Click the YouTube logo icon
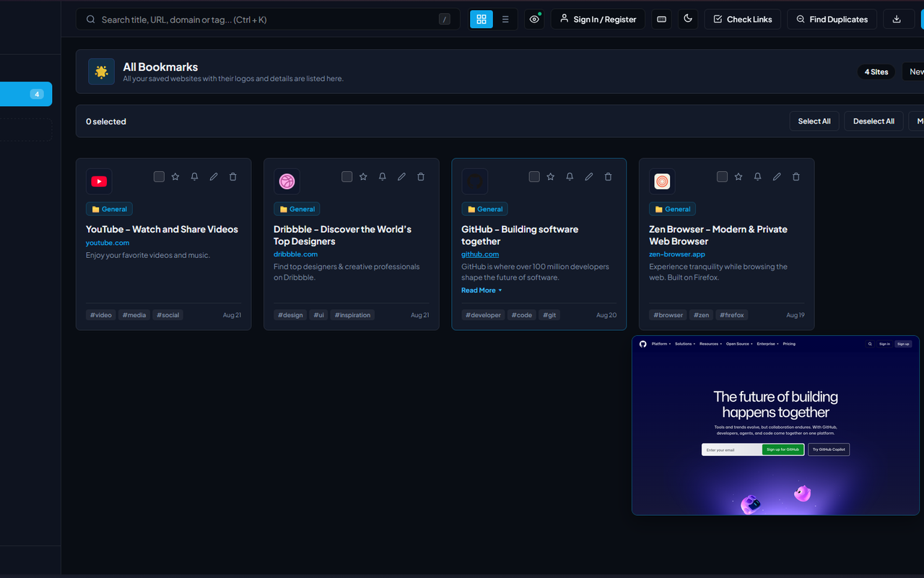This screenshot has width=924, height=578. pos(99,181)
